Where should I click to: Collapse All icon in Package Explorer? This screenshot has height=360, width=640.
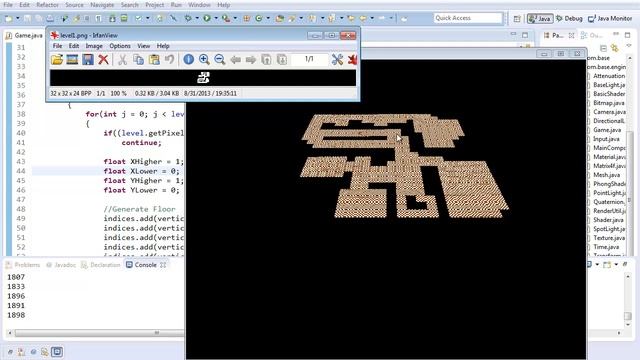(x=603, y=48)
